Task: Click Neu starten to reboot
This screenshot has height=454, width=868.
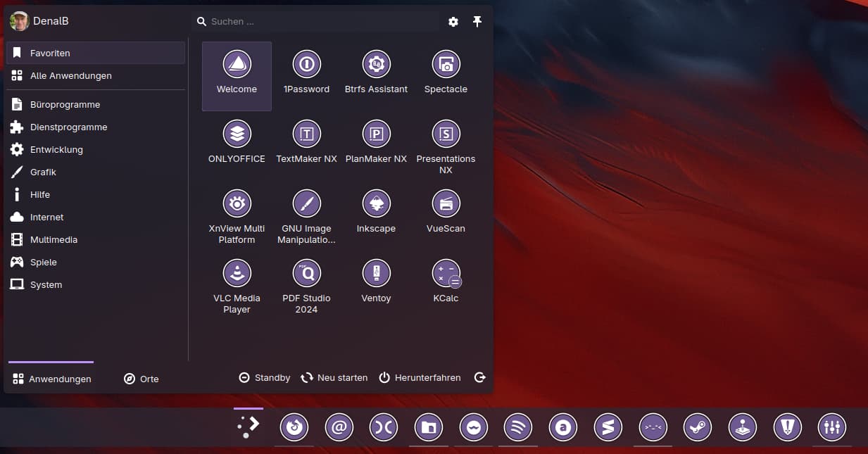Action: [x=334, y=378]
